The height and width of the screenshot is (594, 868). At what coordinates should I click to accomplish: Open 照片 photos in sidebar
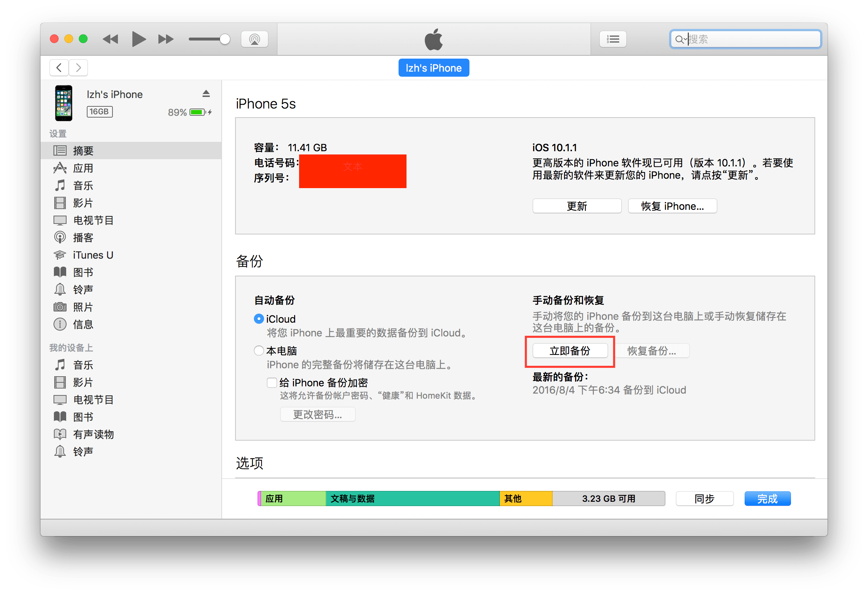(x=131, y=307)
